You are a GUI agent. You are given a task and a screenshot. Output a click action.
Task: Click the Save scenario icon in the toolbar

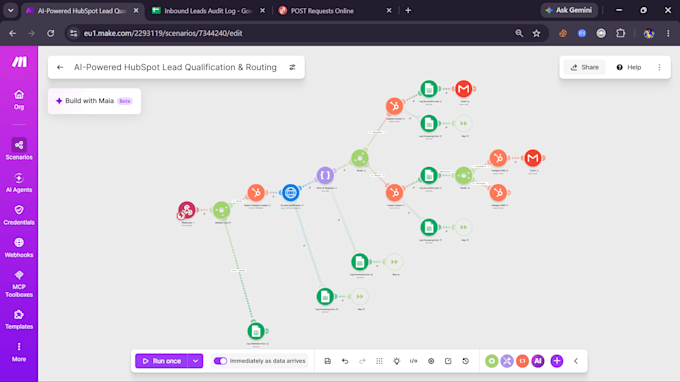pyautogui.click(x=327, y=361)
